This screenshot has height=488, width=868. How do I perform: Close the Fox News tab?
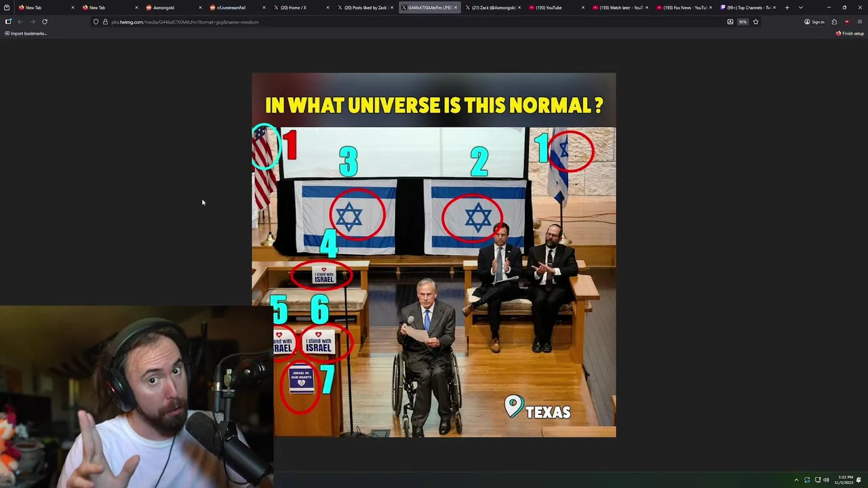tap(711, 7)
